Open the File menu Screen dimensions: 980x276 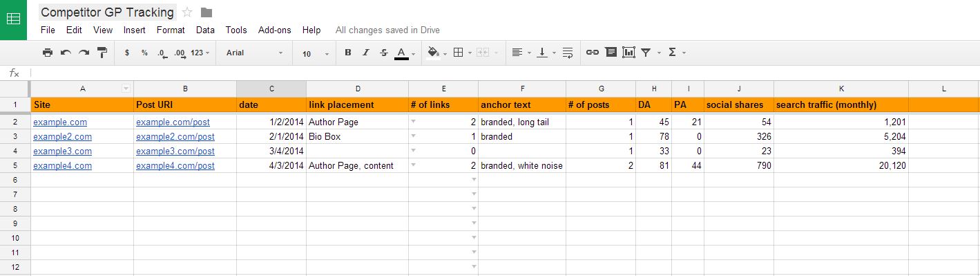[x=48, y=30]
